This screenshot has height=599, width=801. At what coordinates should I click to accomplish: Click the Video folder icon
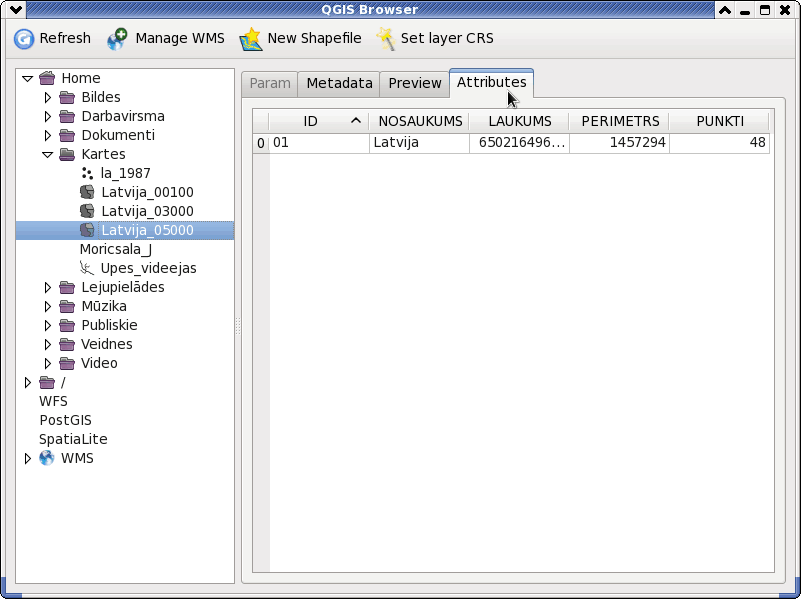(67, 363)
